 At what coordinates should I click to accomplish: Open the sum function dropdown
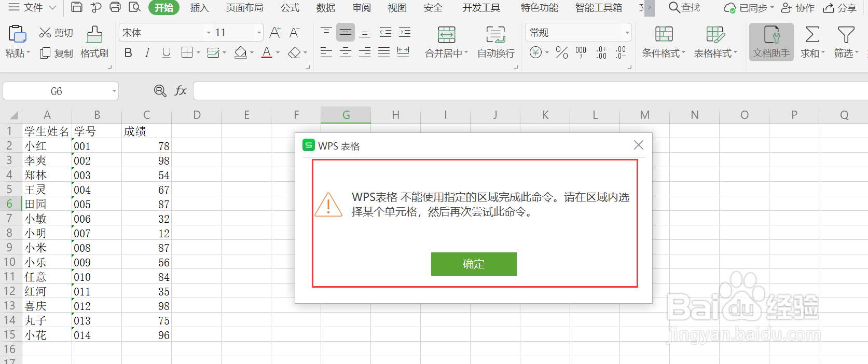click(812, 42)
